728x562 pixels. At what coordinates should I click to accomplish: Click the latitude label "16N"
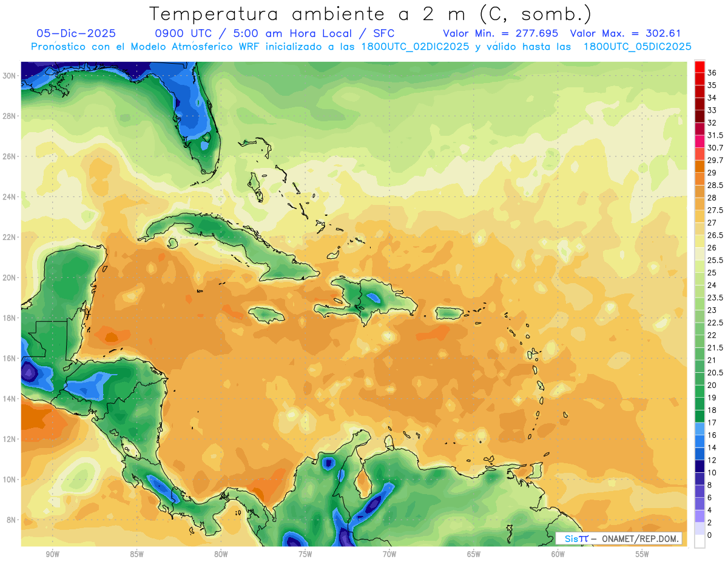[10, 358]
